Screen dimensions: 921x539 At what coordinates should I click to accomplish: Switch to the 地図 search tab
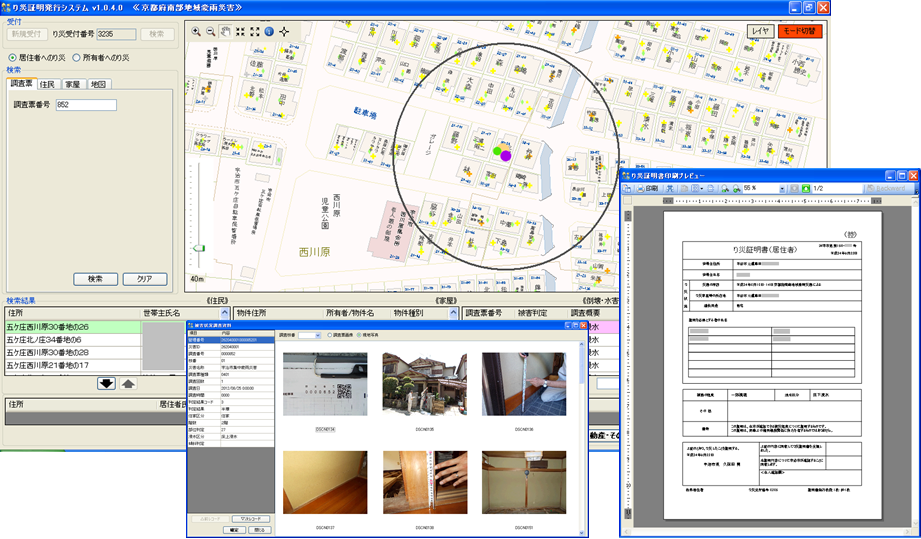click(x=98, y=84)
